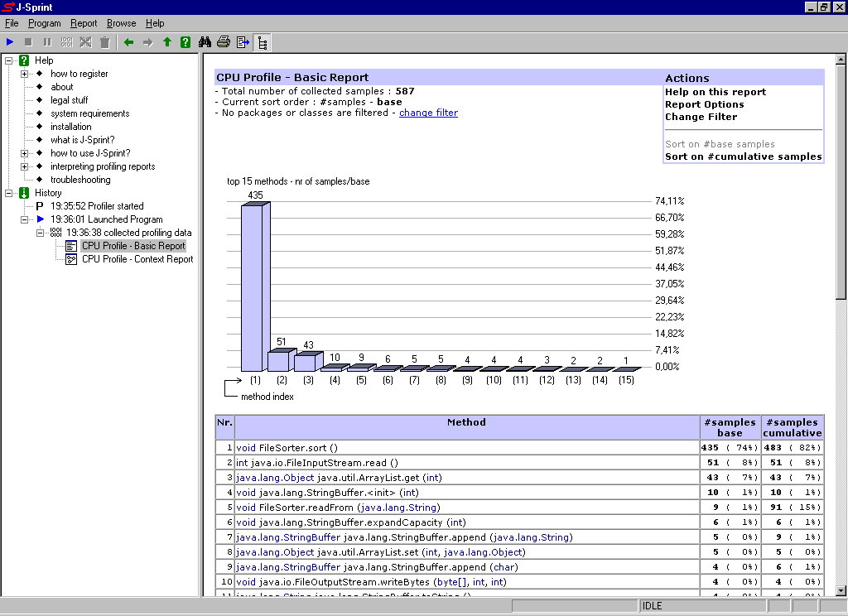Click the binoculars search icon

(205, 42)
